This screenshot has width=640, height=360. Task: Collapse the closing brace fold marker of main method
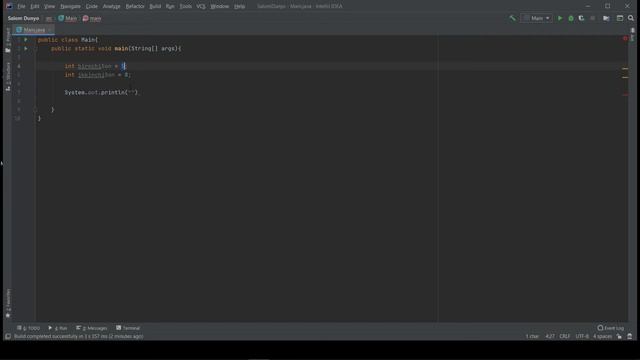click(35, 109)
